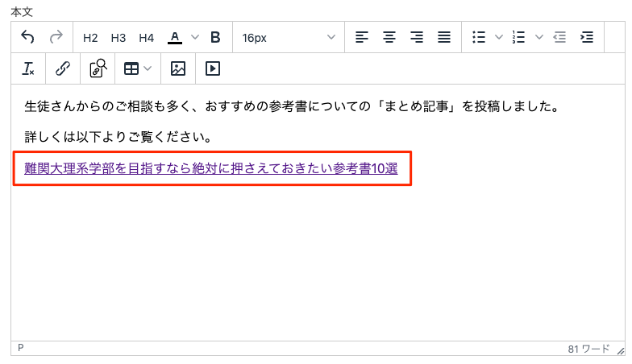The image size is (632, 364).
Task: Click the line 詳しくは以下よりご覧ください
Action: 118,137
